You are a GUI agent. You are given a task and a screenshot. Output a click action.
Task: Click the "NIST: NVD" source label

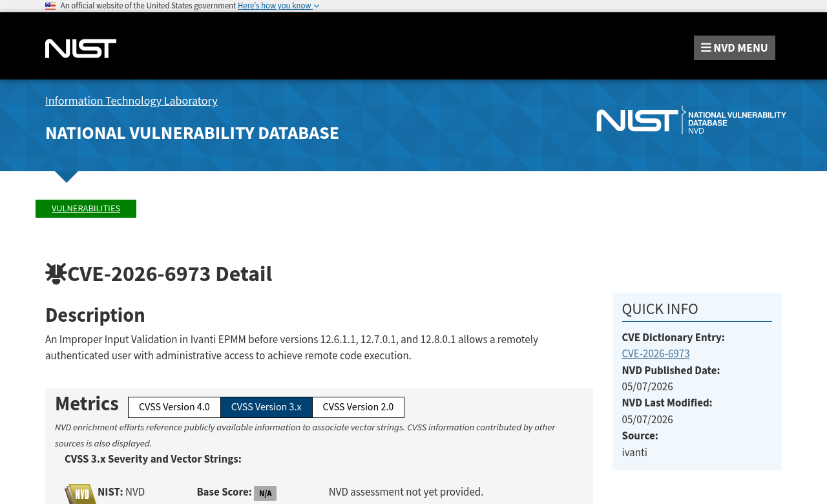click(x=121, y=492)
